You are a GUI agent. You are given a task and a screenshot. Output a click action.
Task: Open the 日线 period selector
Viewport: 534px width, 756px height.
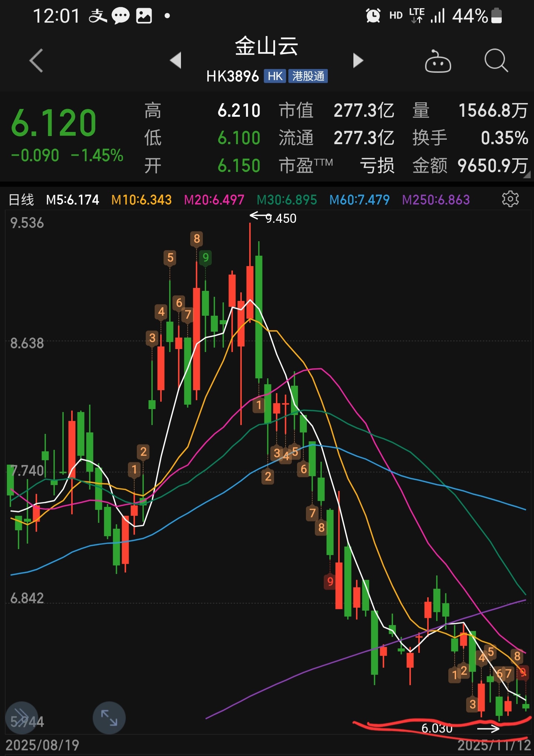coord(22,200)
